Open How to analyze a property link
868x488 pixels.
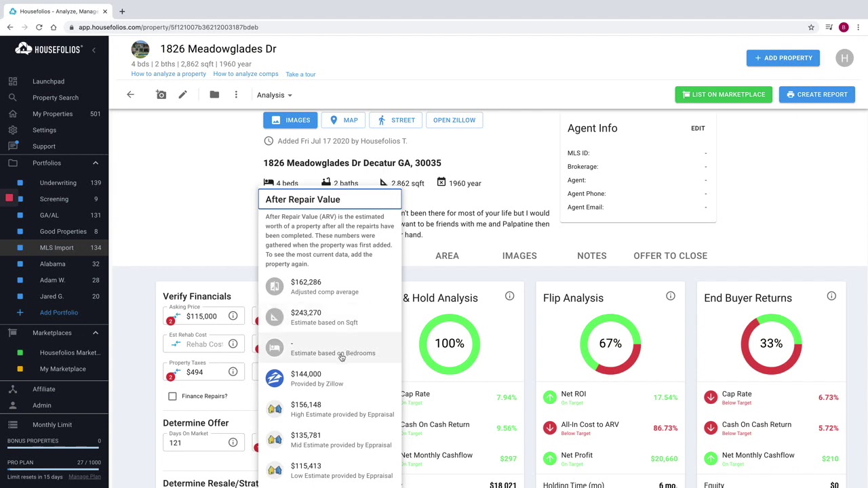pos(168,74)
